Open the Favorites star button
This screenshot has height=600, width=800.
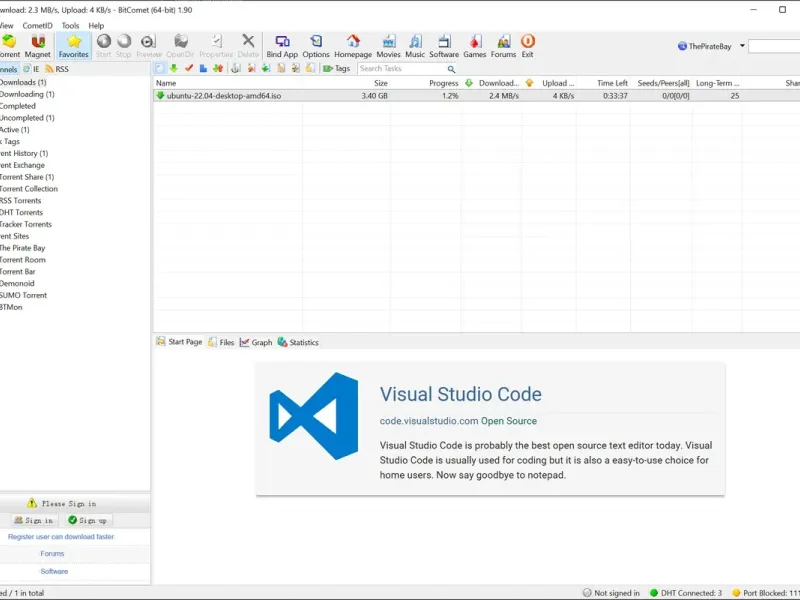click(x=73, y=46)
